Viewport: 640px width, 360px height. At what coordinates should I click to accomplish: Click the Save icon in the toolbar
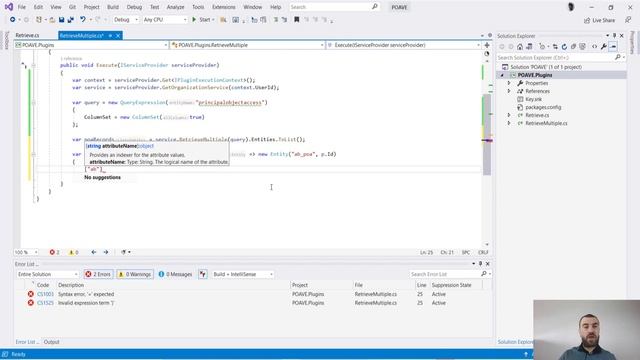point(61,20)
